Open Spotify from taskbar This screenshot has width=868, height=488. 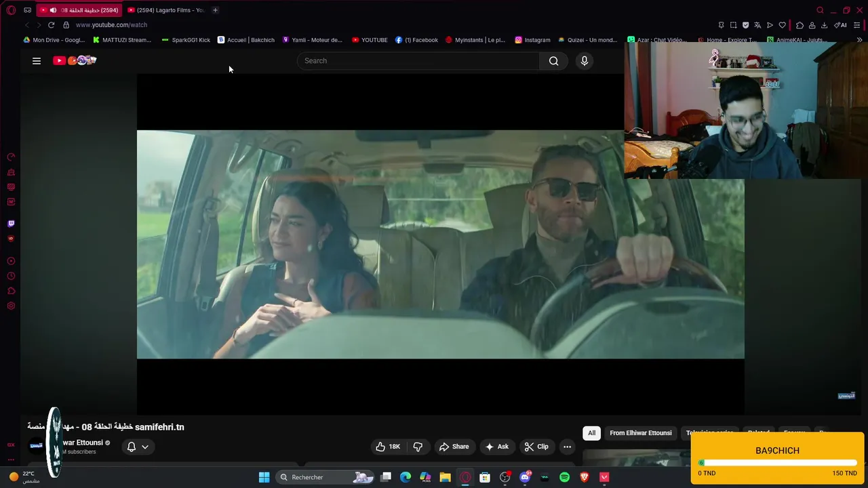coord(564,477)
